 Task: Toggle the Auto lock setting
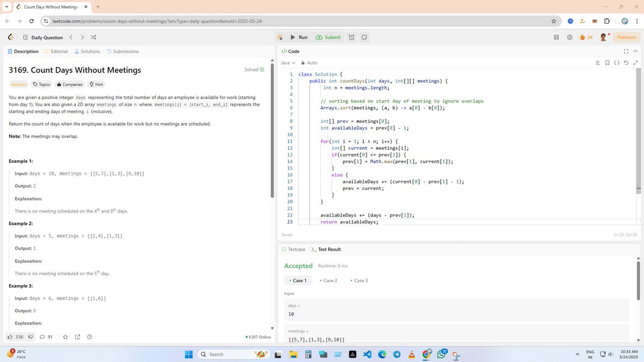[x=309, y=63]
